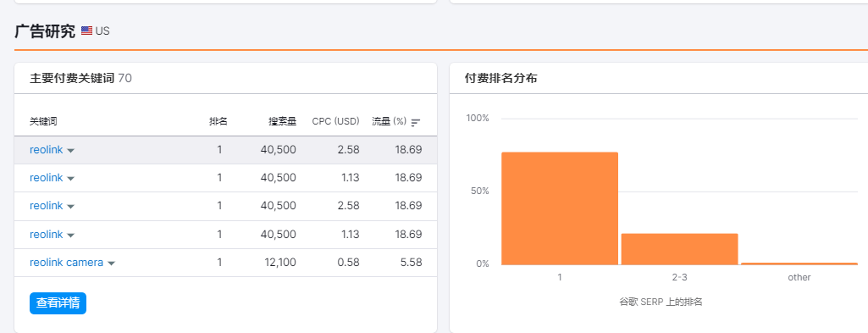Select the 12,100 search volume cell

point(280,263)
